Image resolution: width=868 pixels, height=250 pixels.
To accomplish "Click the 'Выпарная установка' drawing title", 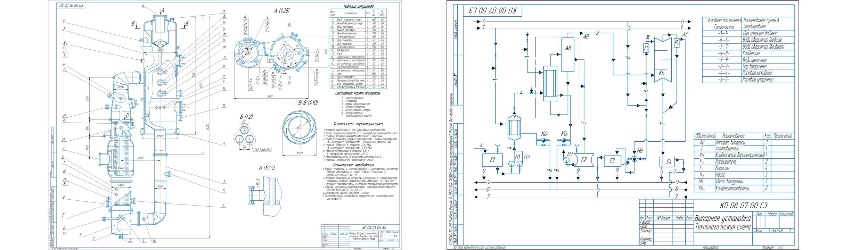I will click(722, 219).
